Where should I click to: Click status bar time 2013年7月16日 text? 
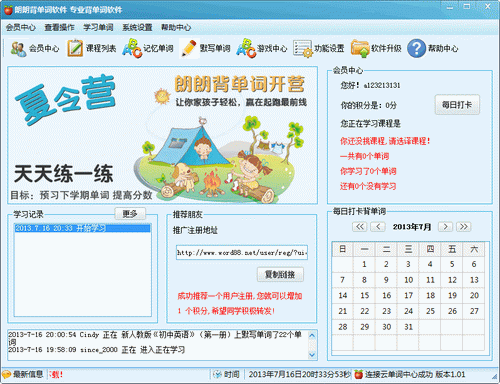[299, 375]
